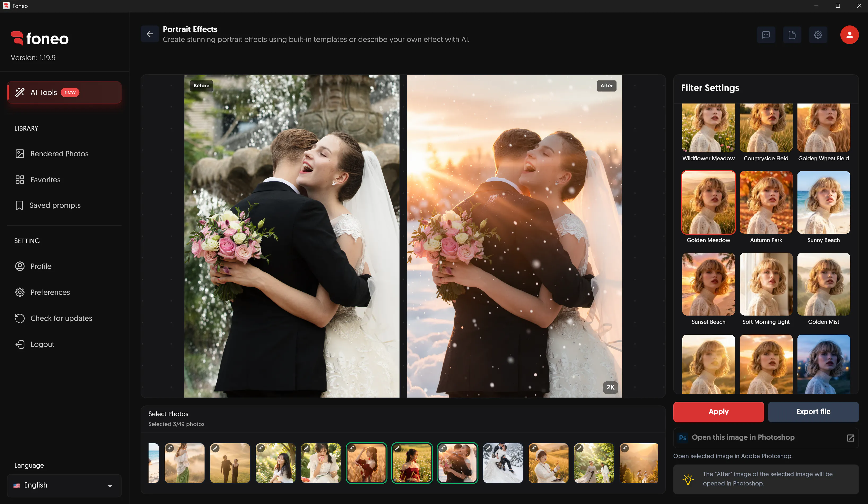
Task: Select the woman in green skirt thumbnail
Action: (x=184, y=463)
